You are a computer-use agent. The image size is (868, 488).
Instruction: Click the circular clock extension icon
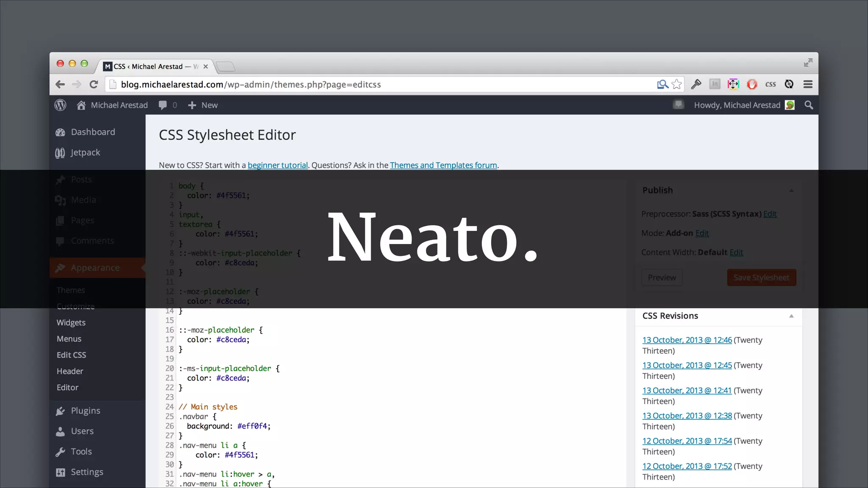tap(789, 84)
